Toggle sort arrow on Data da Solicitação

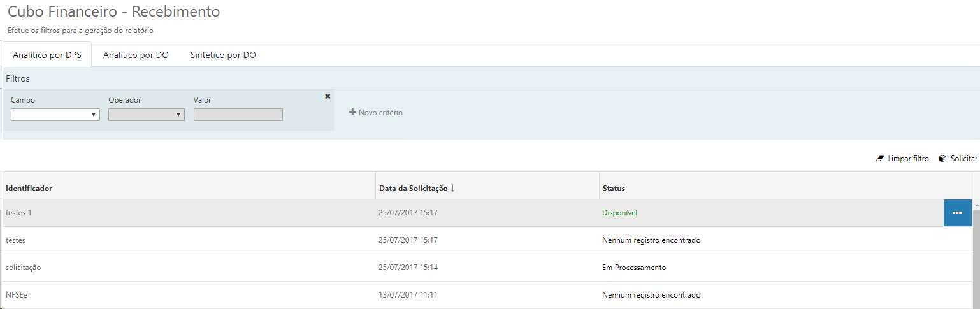click(x=452, y=188)
